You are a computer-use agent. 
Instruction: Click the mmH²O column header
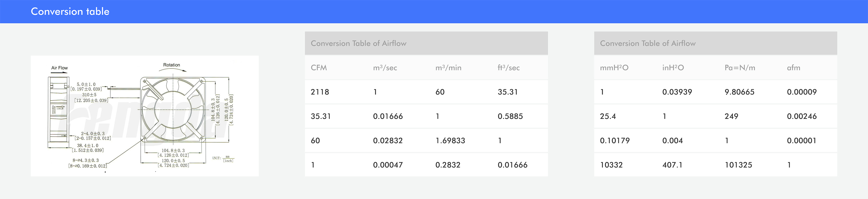pos(614,68)
